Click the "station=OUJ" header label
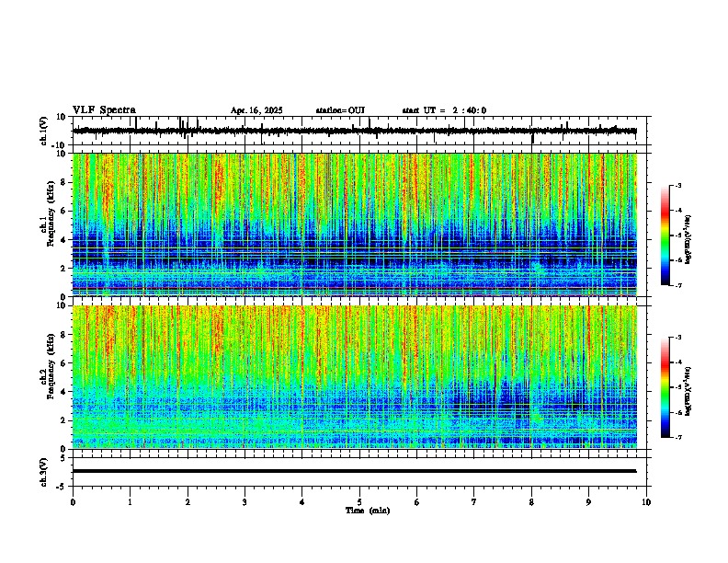This screenshot has height=563, width=728. pos(340,110)
